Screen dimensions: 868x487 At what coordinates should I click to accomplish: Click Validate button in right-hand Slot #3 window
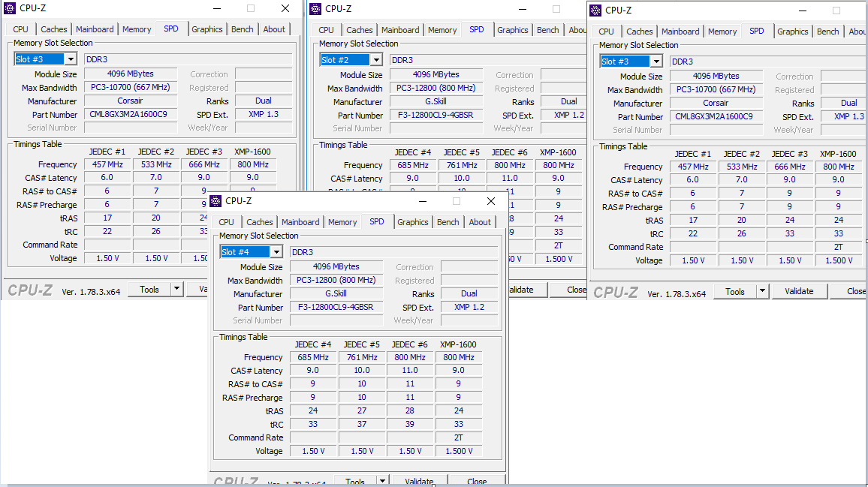(799, 291)
